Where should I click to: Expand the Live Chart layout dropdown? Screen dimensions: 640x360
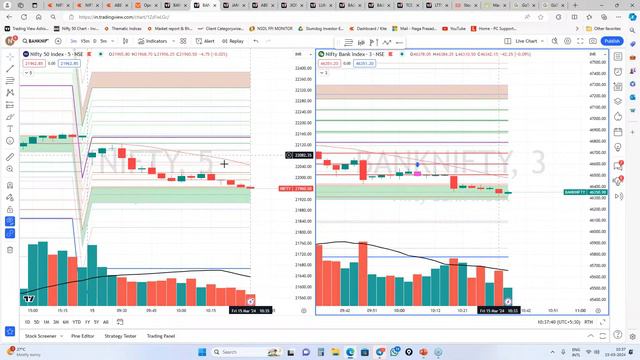542,41
